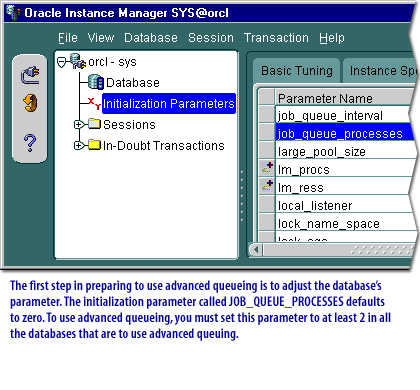
Task: Open the Help menu
Action: pos(332,38)
